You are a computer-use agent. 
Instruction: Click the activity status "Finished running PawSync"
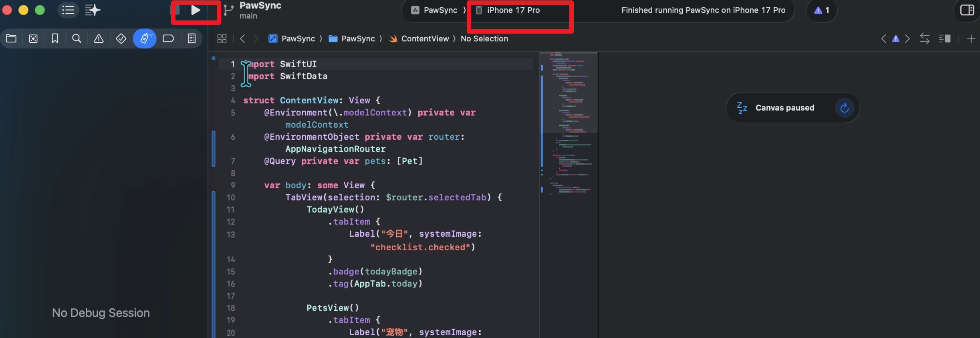click(703, 10)
